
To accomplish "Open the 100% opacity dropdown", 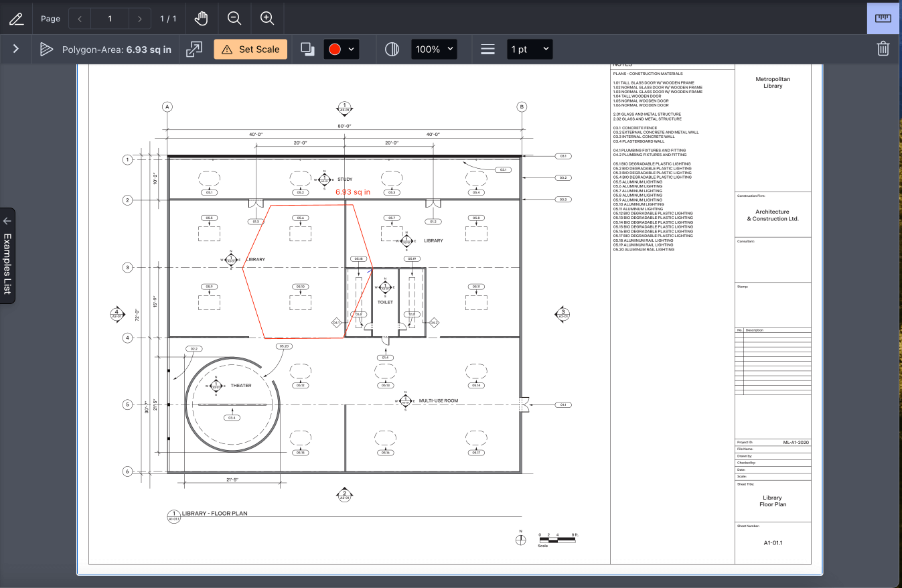I will (x=434, y=48).
